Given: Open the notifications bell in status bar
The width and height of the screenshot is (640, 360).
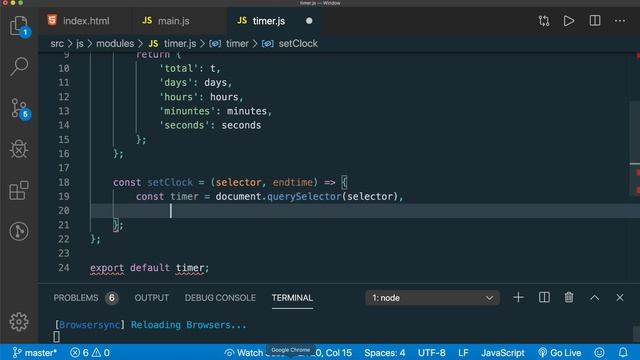Looking at the screenshot, I should pos(623,352).
